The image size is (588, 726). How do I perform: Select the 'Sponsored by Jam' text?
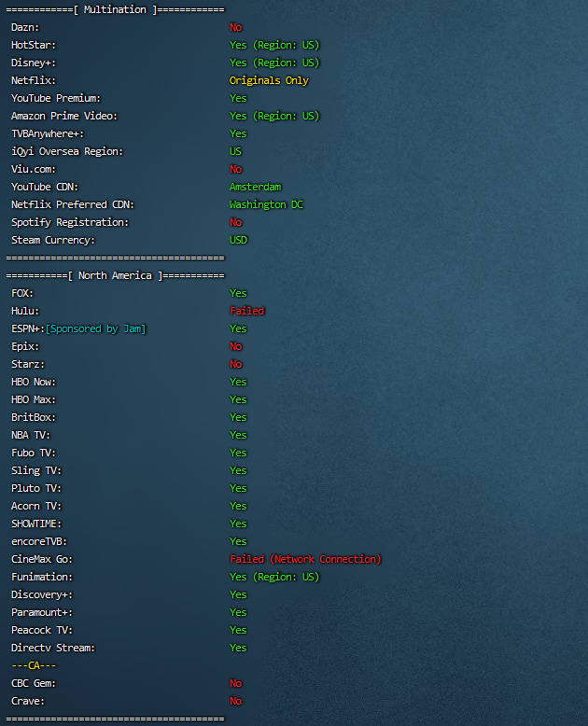[96, 328]
